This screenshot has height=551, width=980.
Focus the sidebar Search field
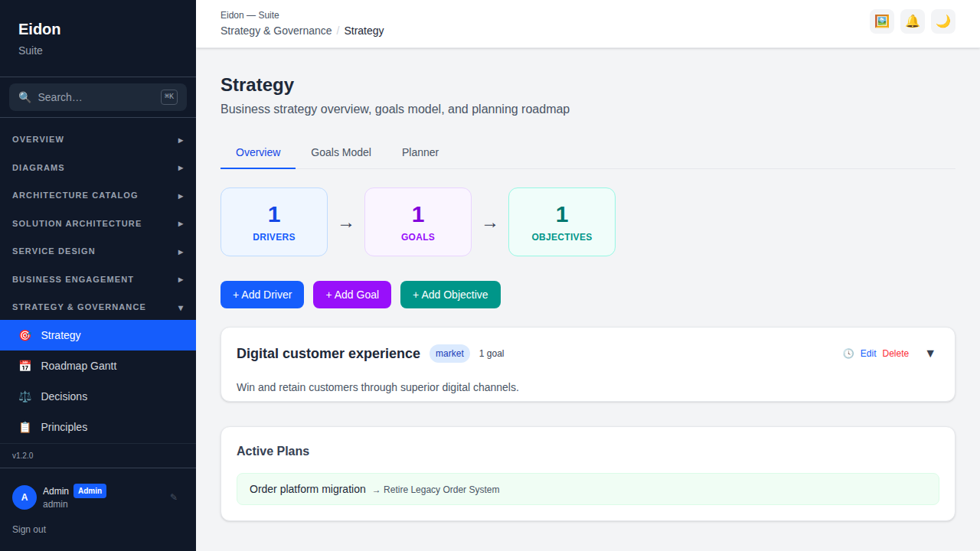98,97
